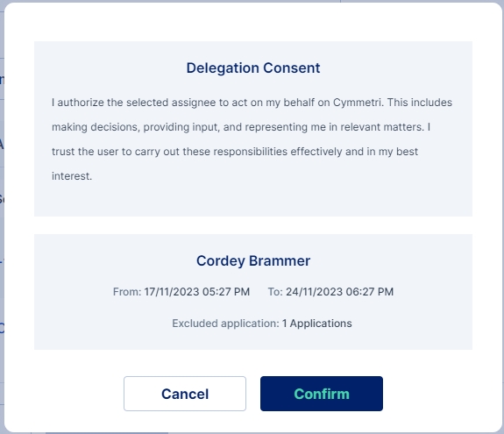Image resolution: width=504 pixels, height=434 pixels.
Task: Click the word Cymmetri in consent text
Action: (x=358, y=103)
